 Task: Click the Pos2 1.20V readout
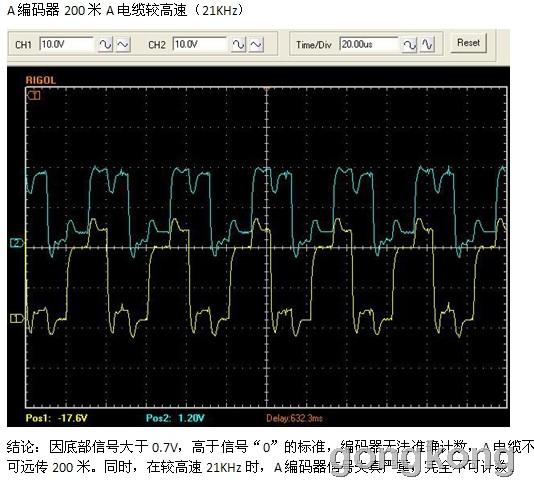175,418
